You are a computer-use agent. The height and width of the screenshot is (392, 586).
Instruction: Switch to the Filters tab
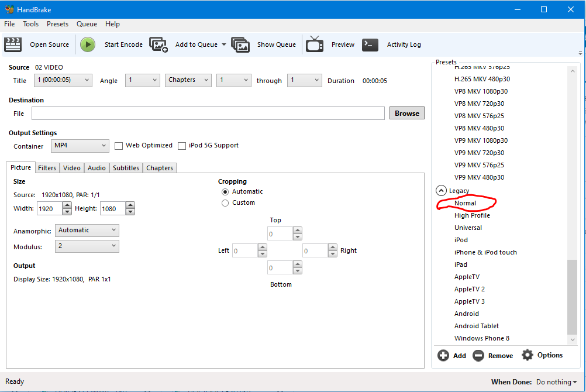click(47, 168)
